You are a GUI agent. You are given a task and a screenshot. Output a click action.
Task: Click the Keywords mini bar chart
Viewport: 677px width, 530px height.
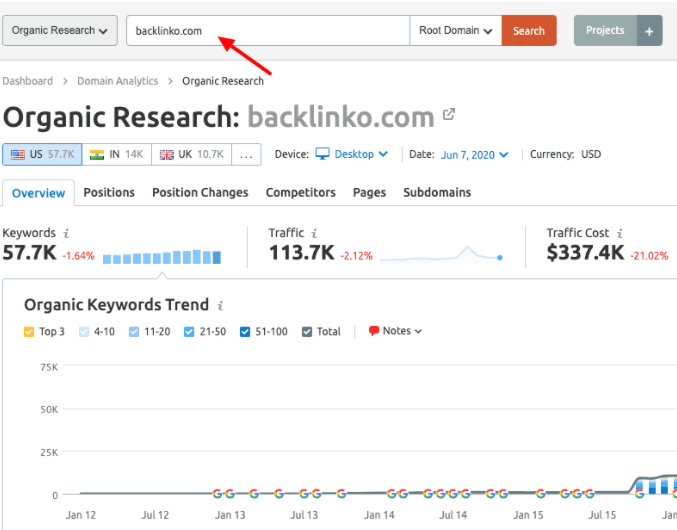[162, 257]
